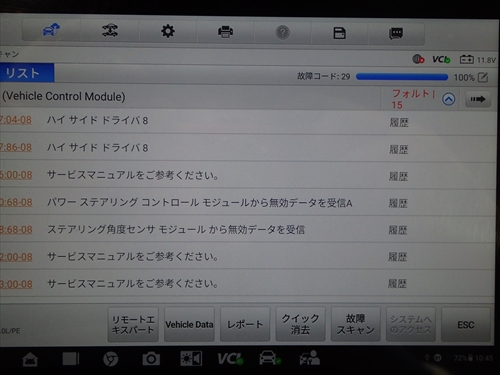Open fault code ending 8:68-08
Viewport: 500px width, 375px height.
coord(16,229)
